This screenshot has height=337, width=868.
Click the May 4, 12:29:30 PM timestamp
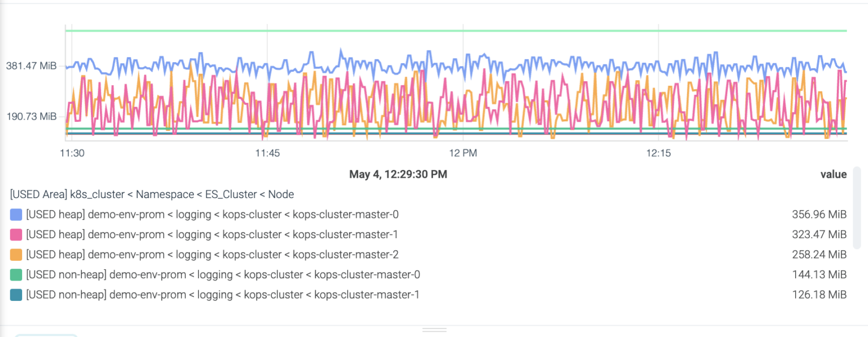pyautogui.click(x=398, y=174)
